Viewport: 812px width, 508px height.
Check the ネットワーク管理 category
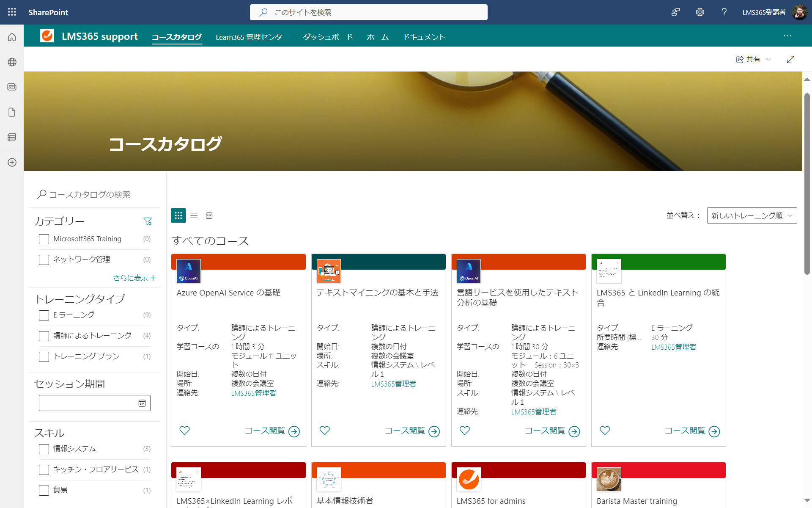click(x=44, y=260)
